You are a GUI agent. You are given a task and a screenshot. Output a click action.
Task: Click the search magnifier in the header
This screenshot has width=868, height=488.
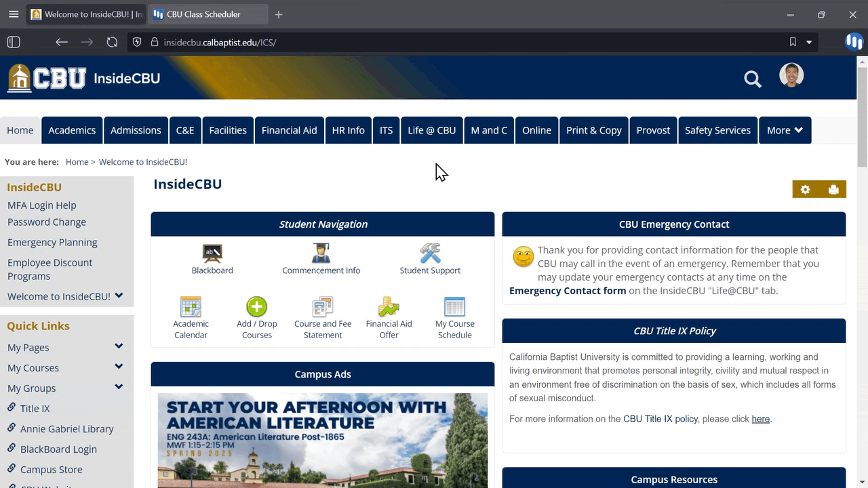tap(753, 79)
